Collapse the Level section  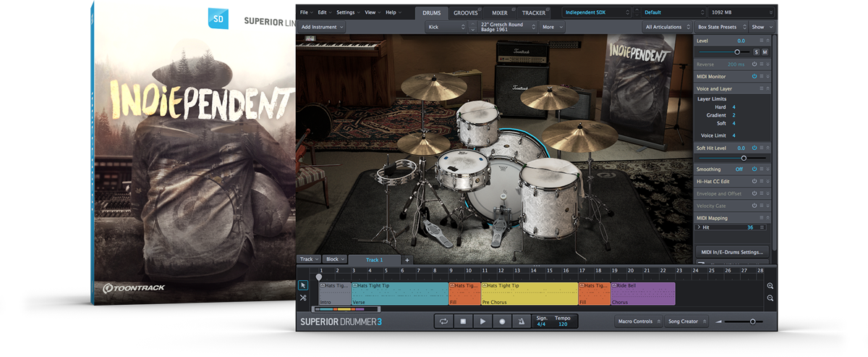767,41
